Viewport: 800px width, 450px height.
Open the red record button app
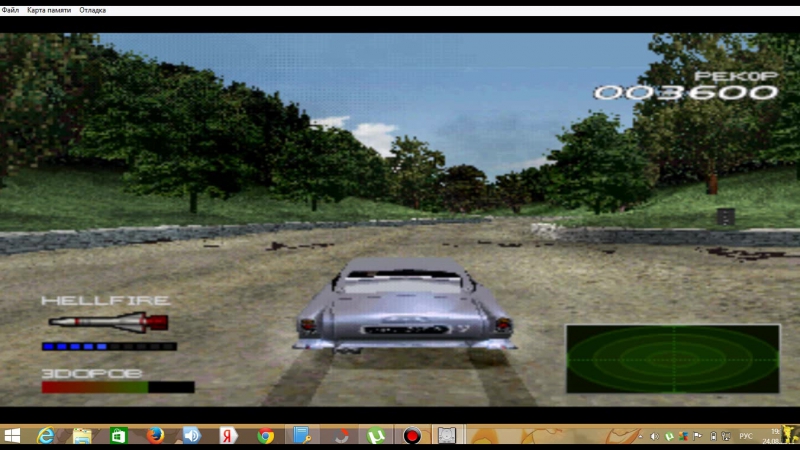412,436
